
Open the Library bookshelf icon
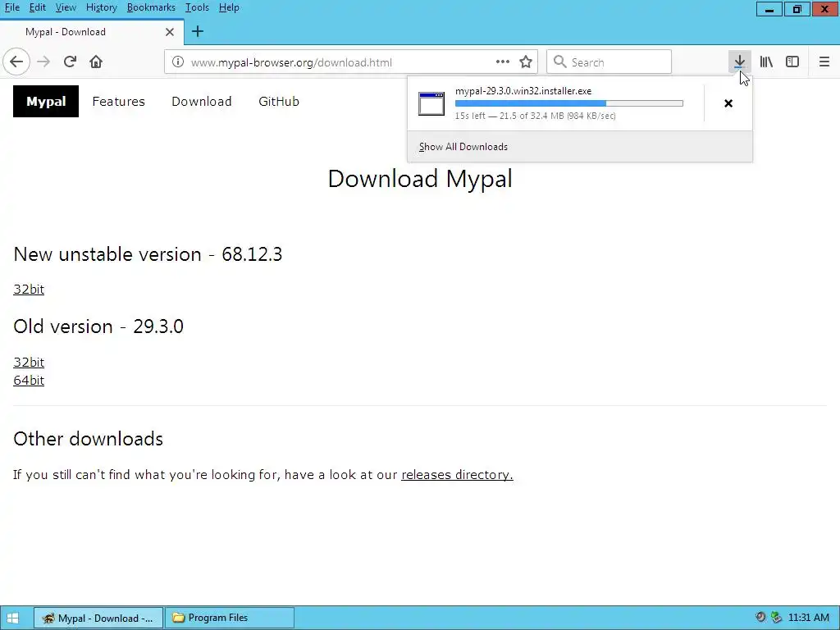tap(766, 62)
